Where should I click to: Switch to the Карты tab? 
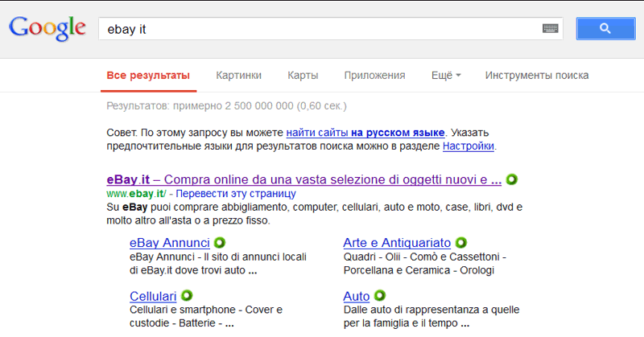pos(303,76)
